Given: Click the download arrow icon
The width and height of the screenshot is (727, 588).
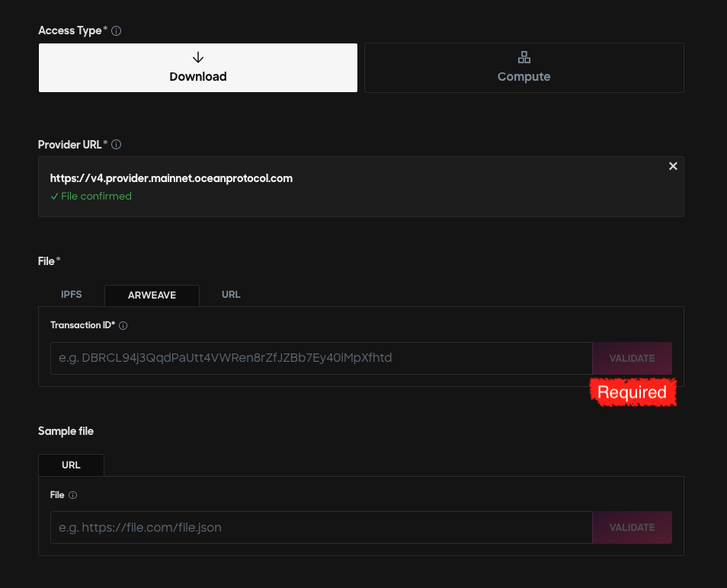Looking at the screenshot, I should coord(198,57).
